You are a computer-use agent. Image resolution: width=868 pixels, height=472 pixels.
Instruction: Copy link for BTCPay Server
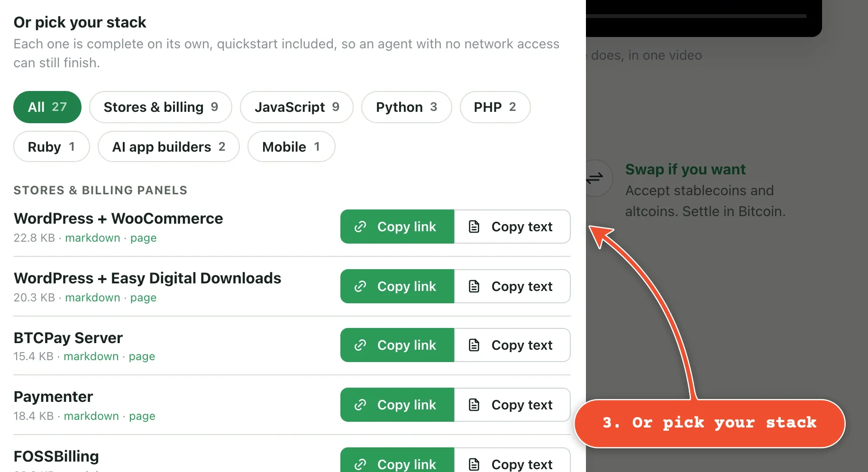pos(397,345)
